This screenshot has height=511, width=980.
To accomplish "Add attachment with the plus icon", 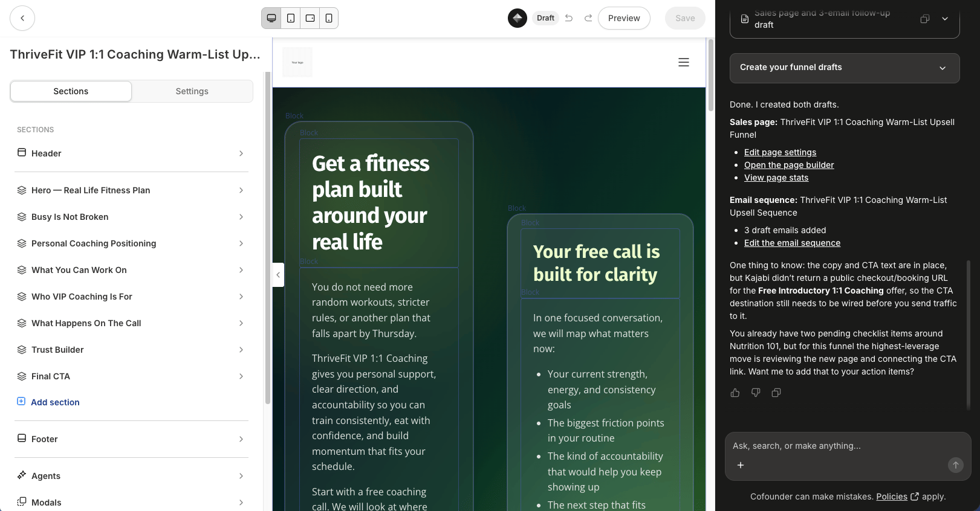I will coord(741,465).
